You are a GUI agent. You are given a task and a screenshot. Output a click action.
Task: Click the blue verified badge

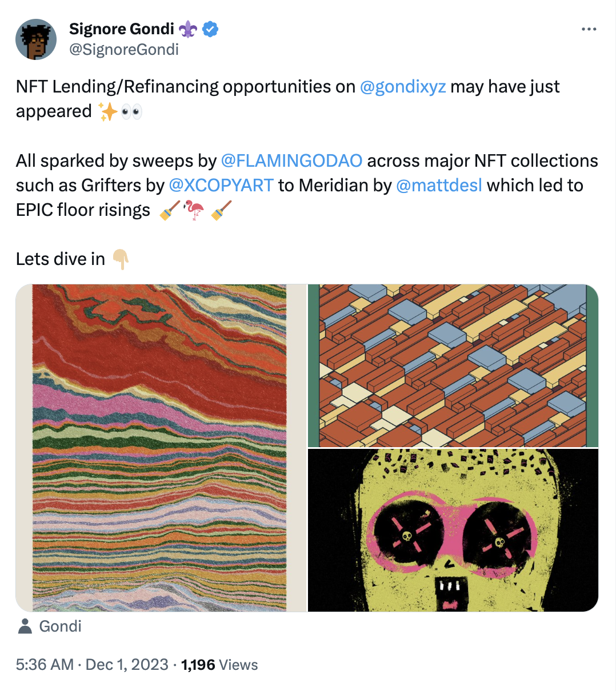pos(210,29)
